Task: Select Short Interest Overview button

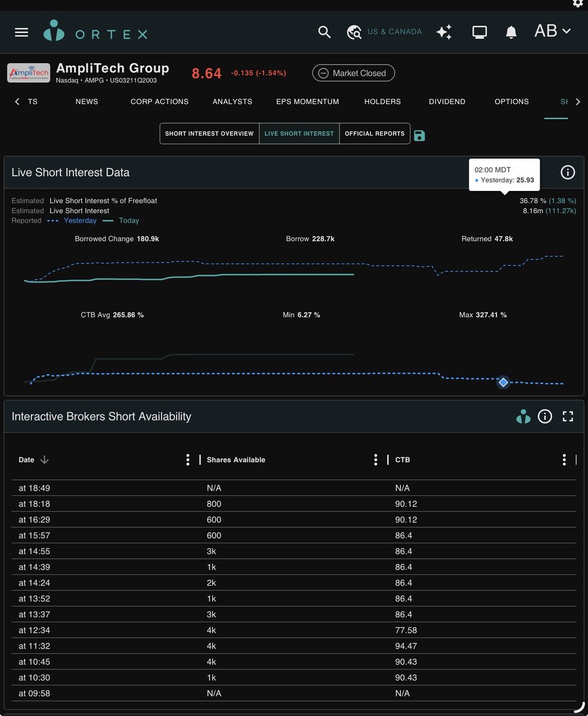Action: click(x=209, y=134)
